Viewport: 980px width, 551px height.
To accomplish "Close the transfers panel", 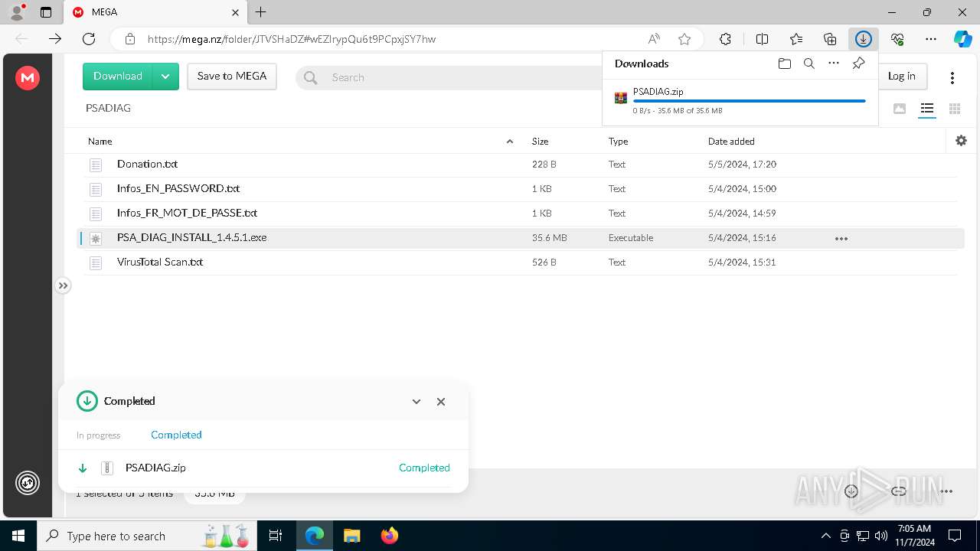I will 441,402.
